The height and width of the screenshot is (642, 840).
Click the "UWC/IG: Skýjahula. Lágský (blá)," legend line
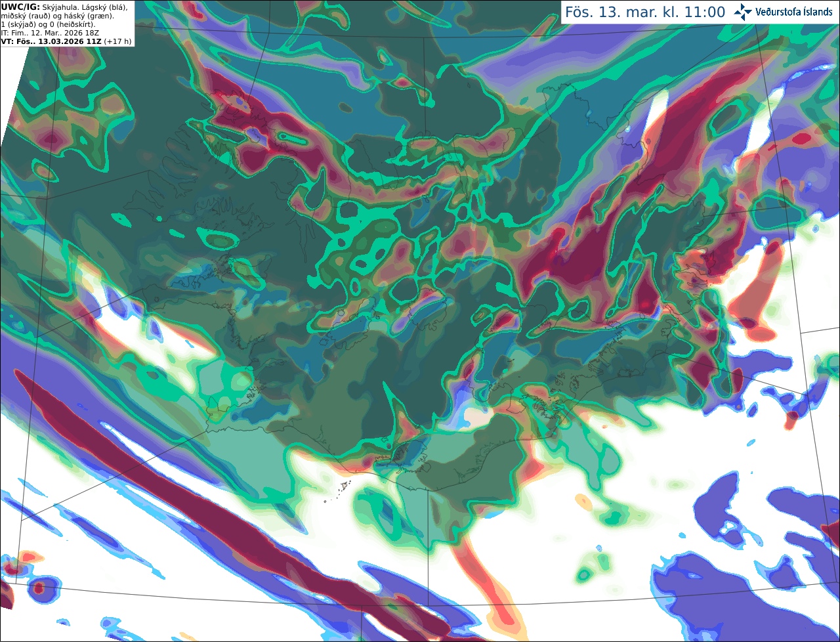point(64,7)
